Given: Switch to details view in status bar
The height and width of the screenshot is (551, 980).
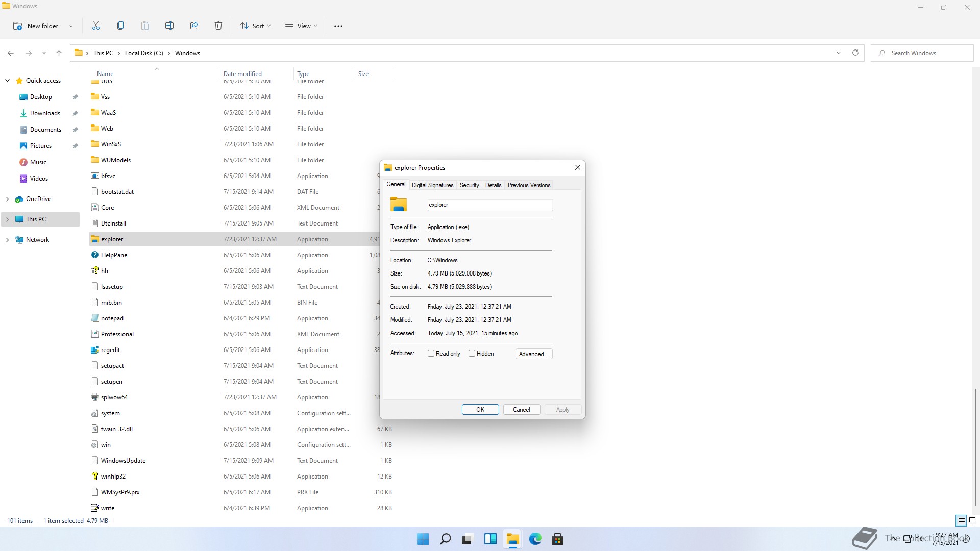Looking at the screenshot, I should [x=961, y=521].
